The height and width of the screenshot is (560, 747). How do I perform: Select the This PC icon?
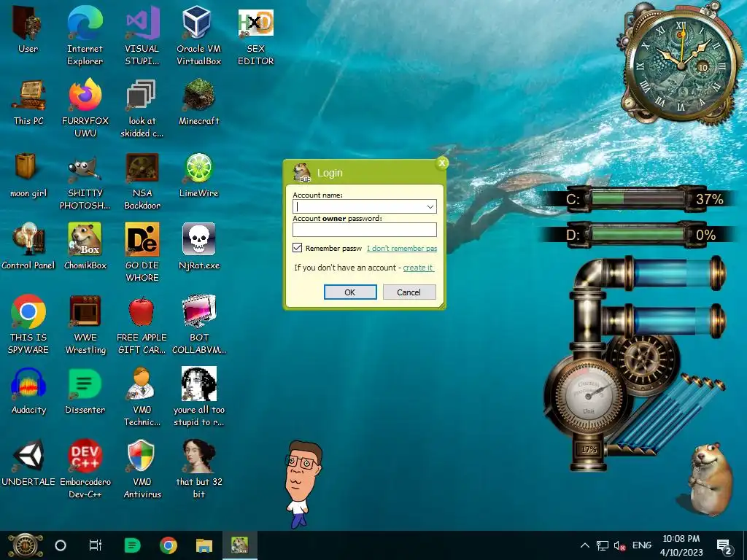click(x=28, y=102)
